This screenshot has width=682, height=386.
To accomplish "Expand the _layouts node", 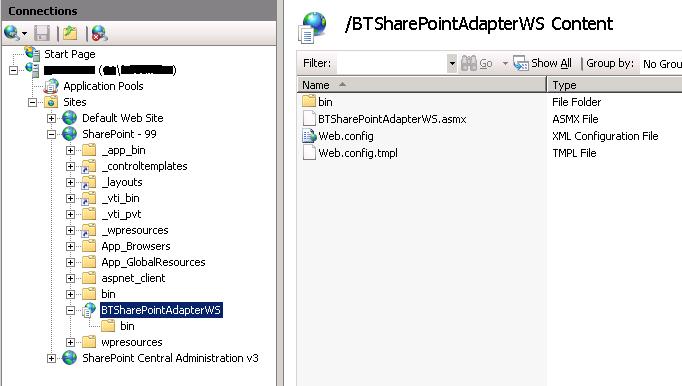I will [x=70, y=182].
